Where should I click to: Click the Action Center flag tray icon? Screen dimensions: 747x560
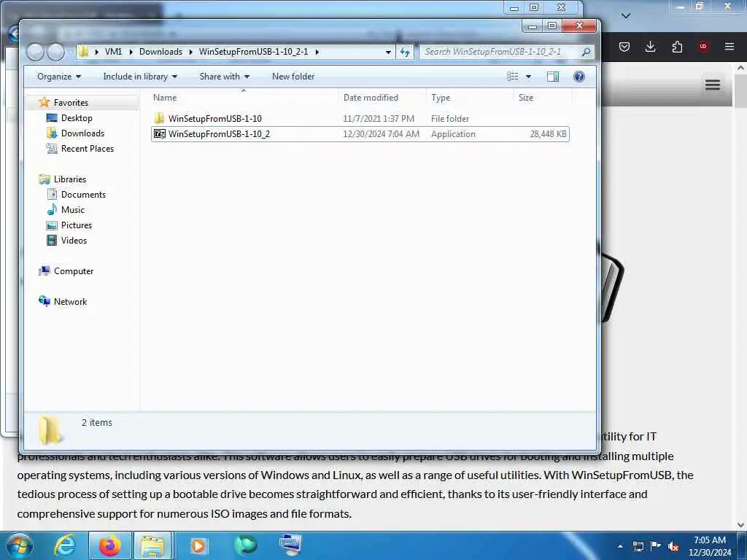(x=656, y=546)
